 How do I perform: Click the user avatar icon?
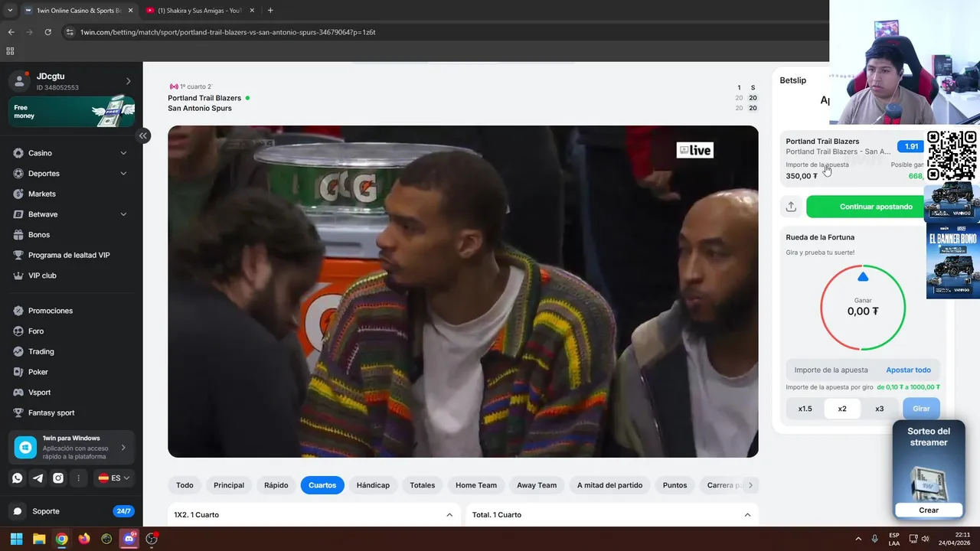click(x=21, y=81)
